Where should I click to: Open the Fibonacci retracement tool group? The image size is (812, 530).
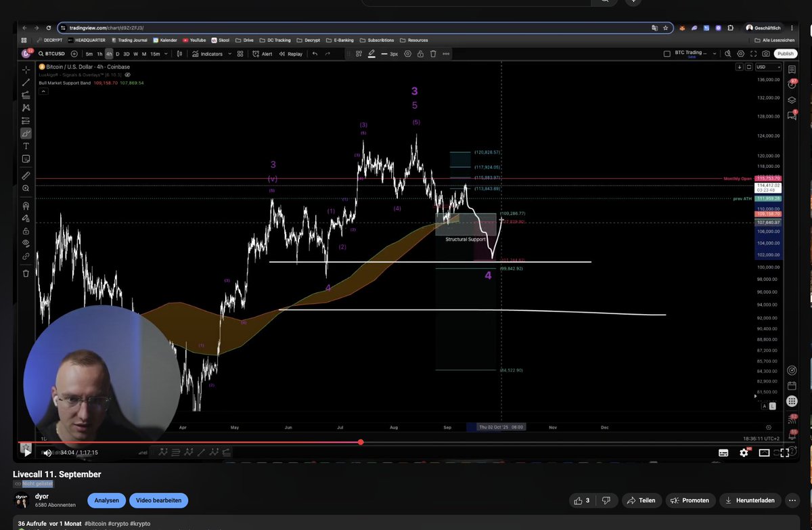[26, 95]
